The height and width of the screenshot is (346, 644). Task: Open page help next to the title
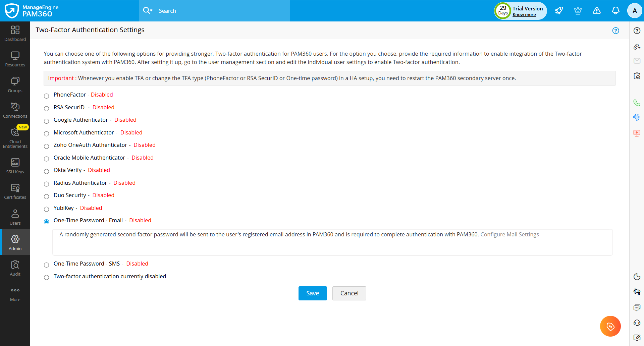pos(616,31)
